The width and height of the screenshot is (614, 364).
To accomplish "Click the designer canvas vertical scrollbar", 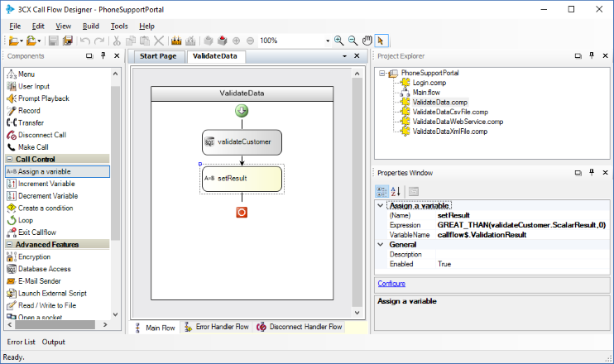I will 357,193.
